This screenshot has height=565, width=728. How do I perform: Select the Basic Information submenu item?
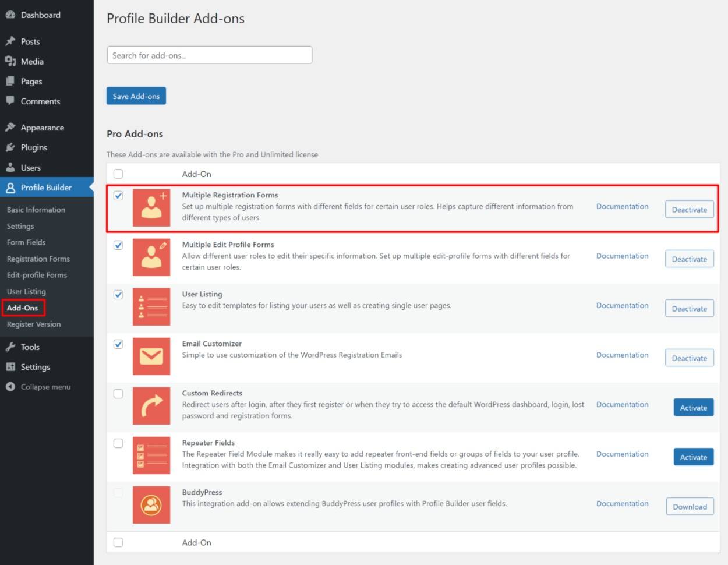coord(36,209)
